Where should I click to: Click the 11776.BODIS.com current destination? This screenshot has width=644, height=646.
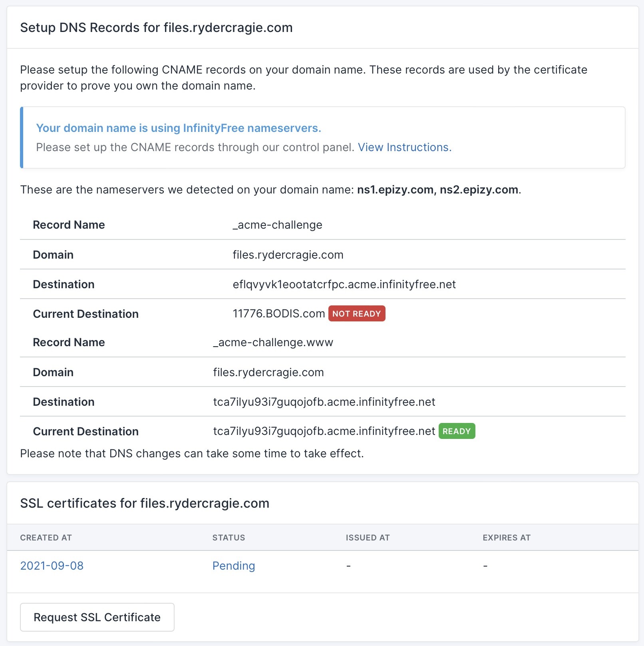point(278,314)
